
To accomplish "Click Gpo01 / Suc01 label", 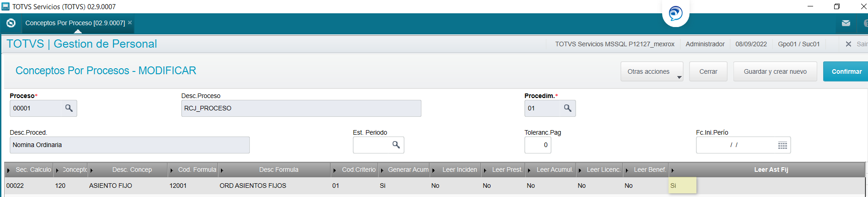I will [799, 44].
